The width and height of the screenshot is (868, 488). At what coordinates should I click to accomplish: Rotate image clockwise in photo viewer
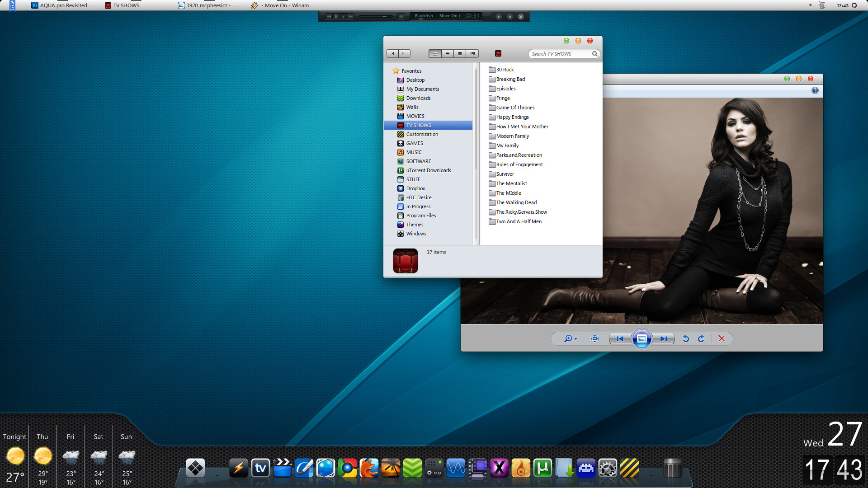click(x=701, y=338)
